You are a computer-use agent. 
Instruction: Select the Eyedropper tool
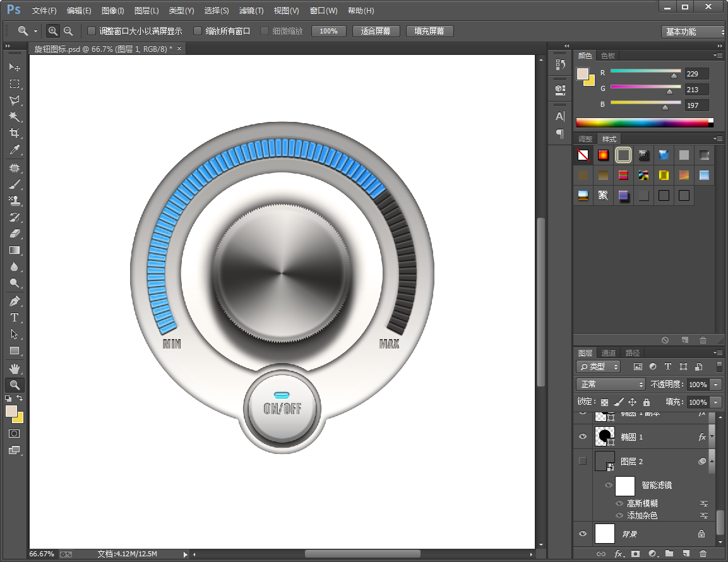click(x=14, y=150)
